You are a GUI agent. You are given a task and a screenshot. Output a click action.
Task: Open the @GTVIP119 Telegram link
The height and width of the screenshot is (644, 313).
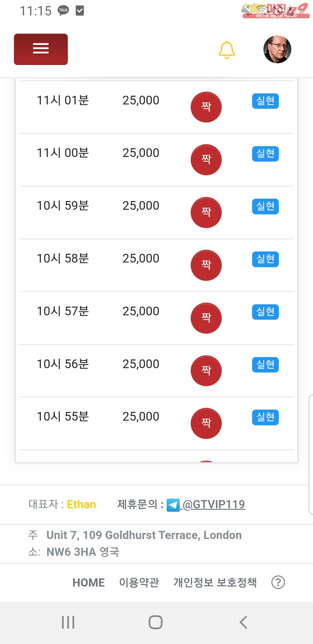(214, 504)
